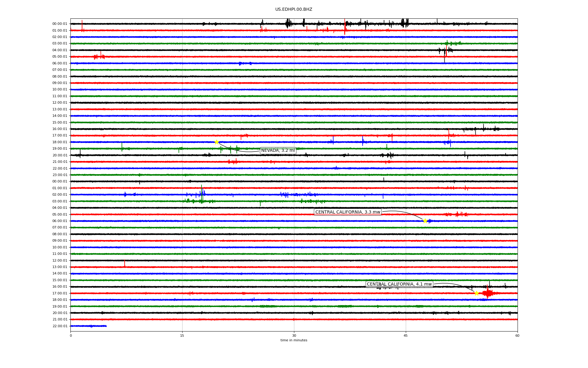Click the 21:00:01 label near the bottom

(x=60, y=320)
